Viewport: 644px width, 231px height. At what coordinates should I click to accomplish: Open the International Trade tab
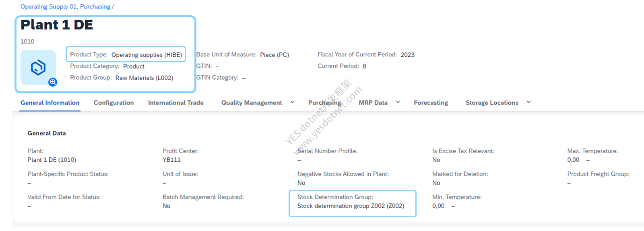176,103
